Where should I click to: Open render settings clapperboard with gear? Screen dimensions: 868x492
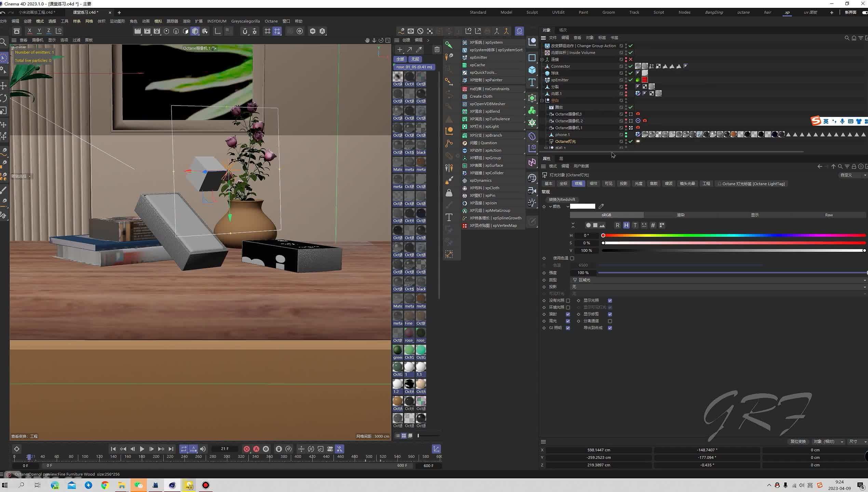point(157,31)
